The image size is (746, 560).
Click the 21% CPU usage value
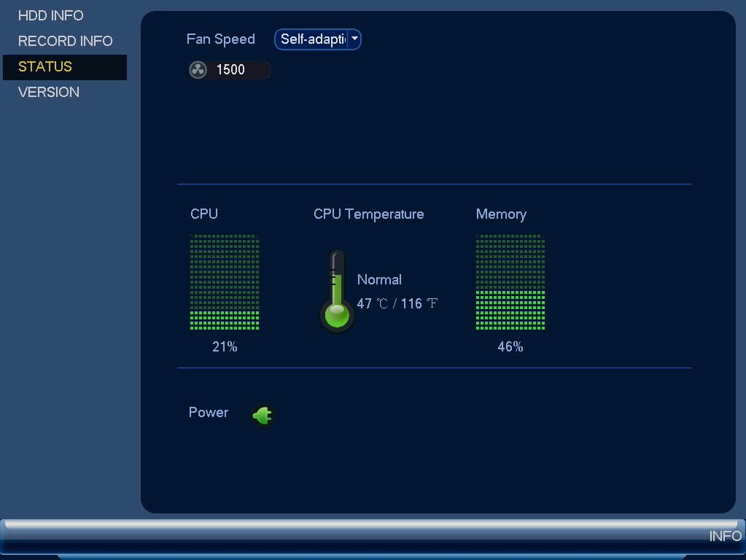tap(225, 347)
